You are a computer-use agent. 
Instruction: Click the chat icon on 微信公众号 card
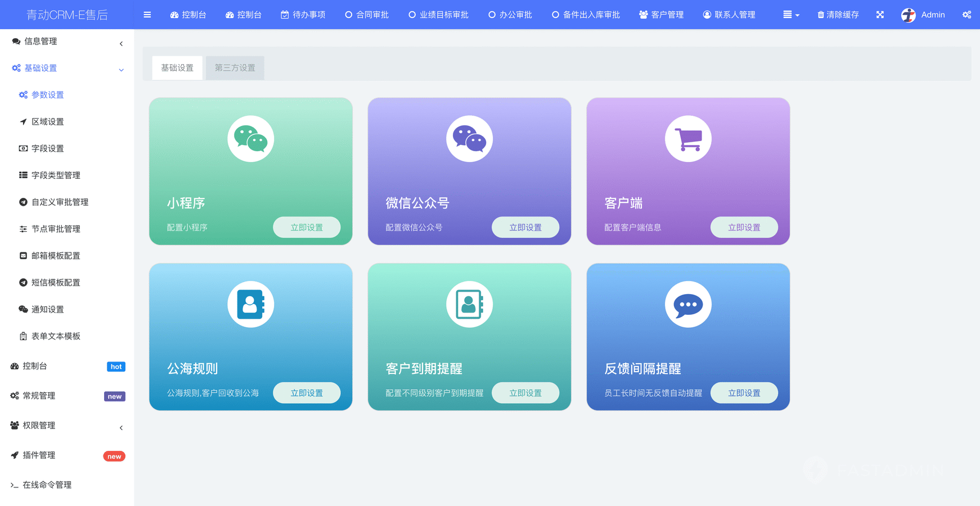[x=469, y=139]
